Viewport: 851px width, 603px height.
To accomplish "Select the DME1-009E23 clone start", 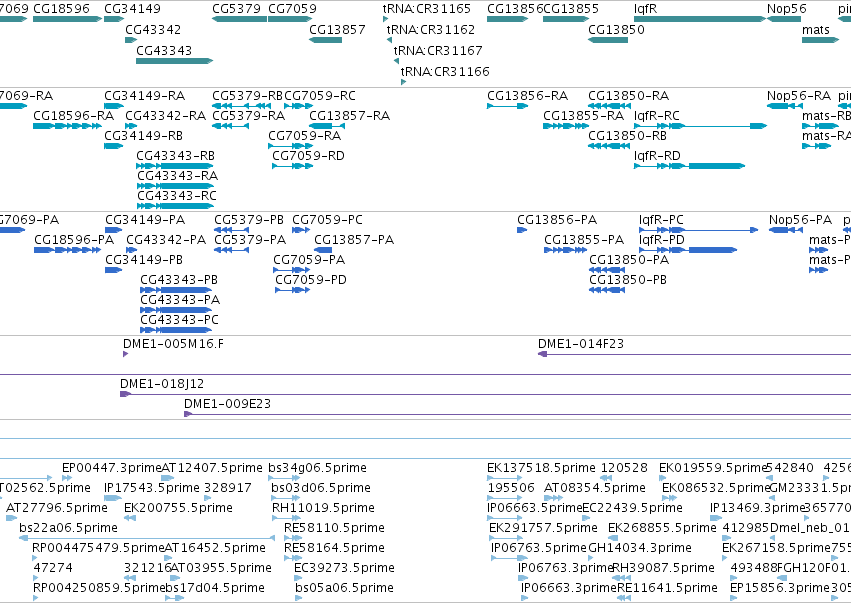I will click(188, 414).
